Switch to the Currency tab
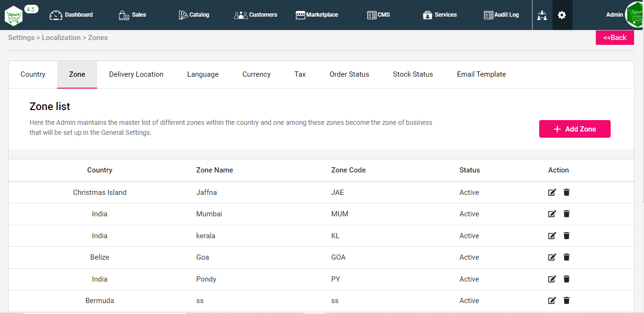The width and height of the screenshot is (644, 314). click(256, 74)
